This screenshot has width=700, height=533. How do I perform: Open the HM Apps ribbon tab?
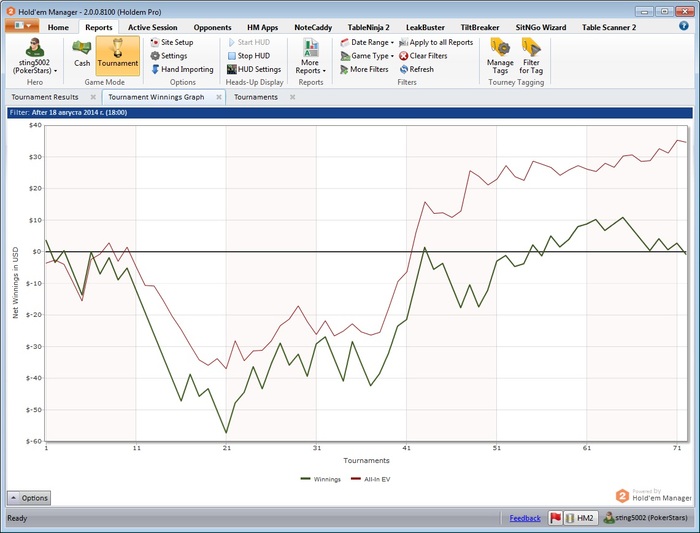pos(262,27)
